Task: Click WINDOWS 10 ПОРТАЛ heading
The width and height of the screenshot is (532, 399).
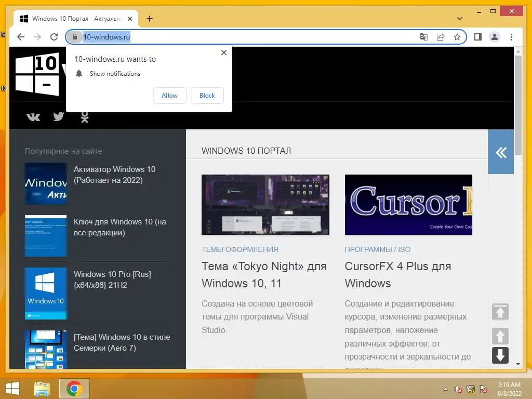Action: click(246, 151)
